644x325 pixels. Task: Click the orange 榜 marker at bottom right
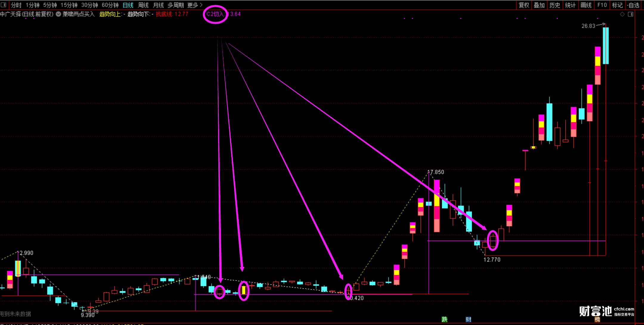(597, 319)
